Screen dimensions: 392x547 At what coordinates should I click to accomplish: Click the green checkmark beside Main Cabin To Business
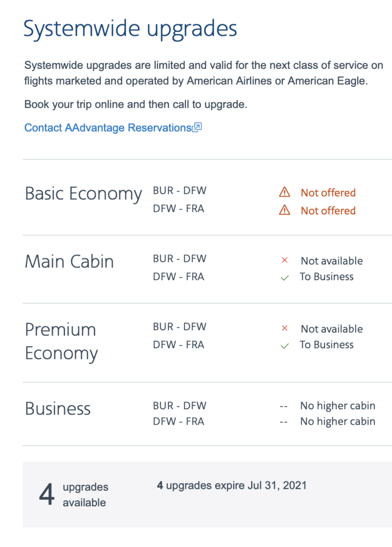[x=284, y=277]
